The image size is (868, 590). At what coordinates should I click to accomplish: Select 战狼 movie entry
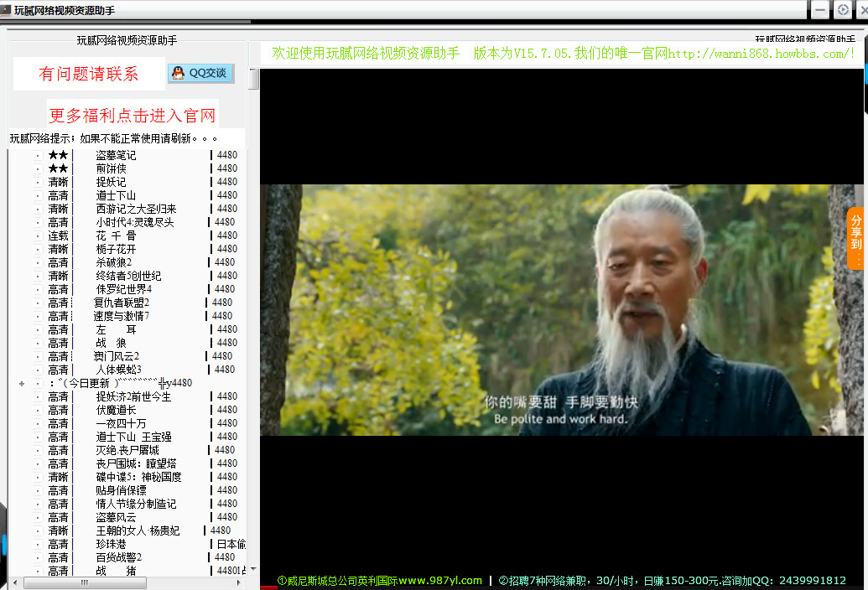[111, 343]
